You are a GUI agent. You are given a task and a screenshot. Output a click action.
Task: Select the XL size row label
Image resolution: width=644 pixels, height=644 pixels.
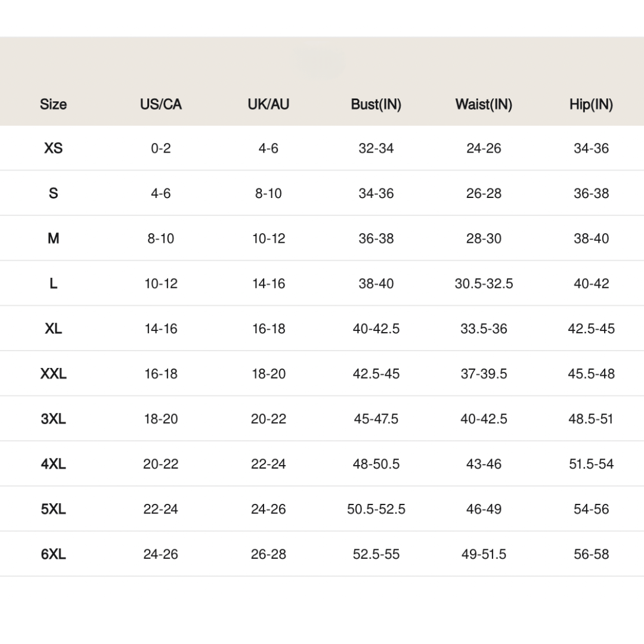pyautogui.click(x=53, y=329)
